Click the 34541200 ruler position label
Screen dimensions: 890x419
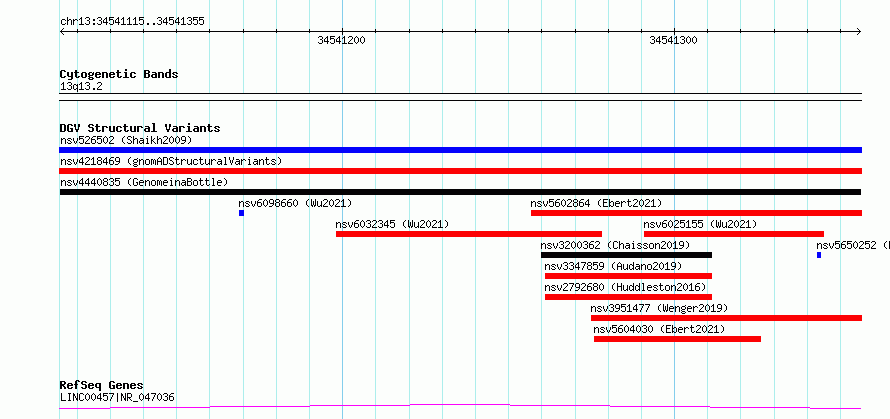tap(342, 40)
